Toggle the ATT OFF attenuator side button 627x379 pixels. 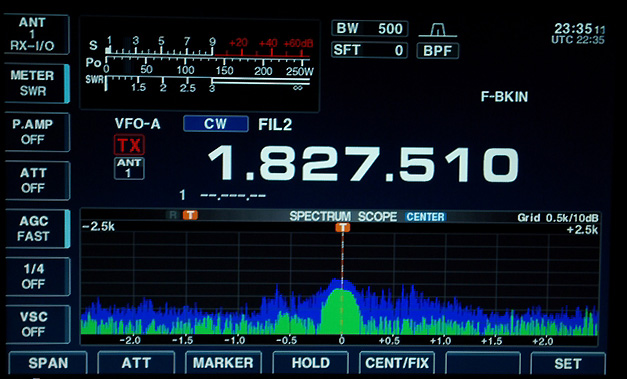[37, 180]
